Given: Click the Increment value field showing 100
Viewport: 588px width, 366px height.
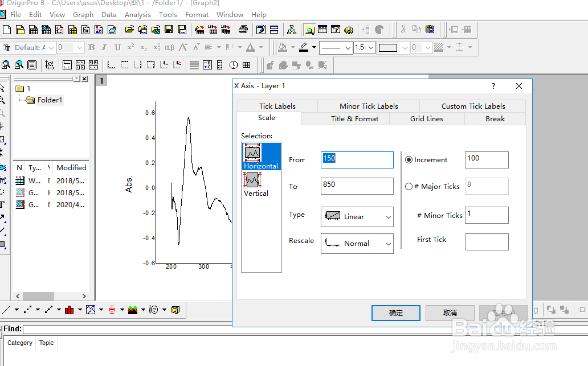Looking at the screenshot, I should [x=487, y=160].
